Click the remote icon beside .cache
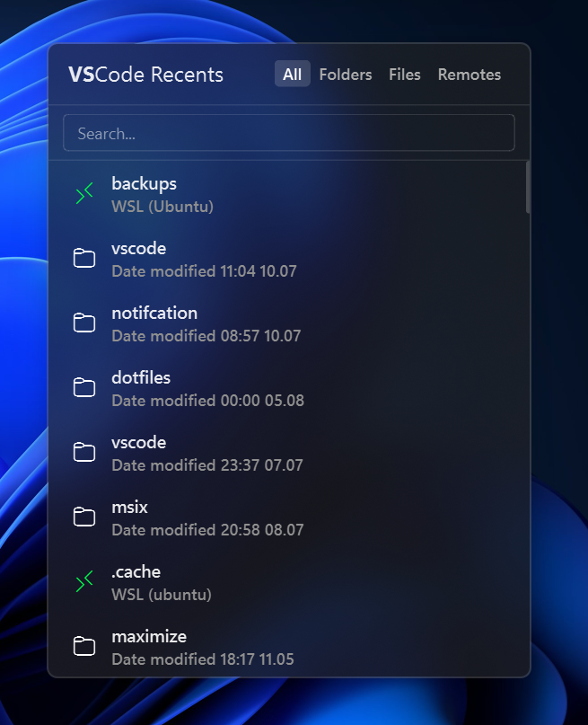Viewport: 588px width, 725px height. (x=84, y=581)
